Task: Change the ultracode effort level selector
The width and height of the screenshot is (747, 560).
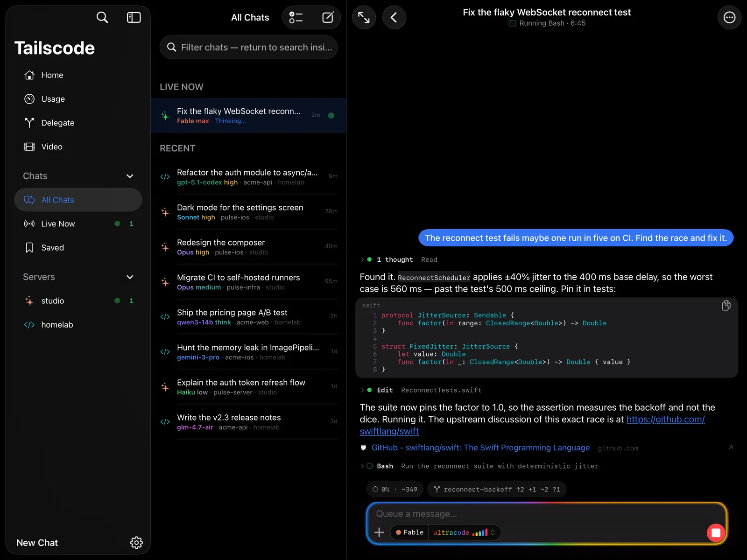Action: point(464,532)
